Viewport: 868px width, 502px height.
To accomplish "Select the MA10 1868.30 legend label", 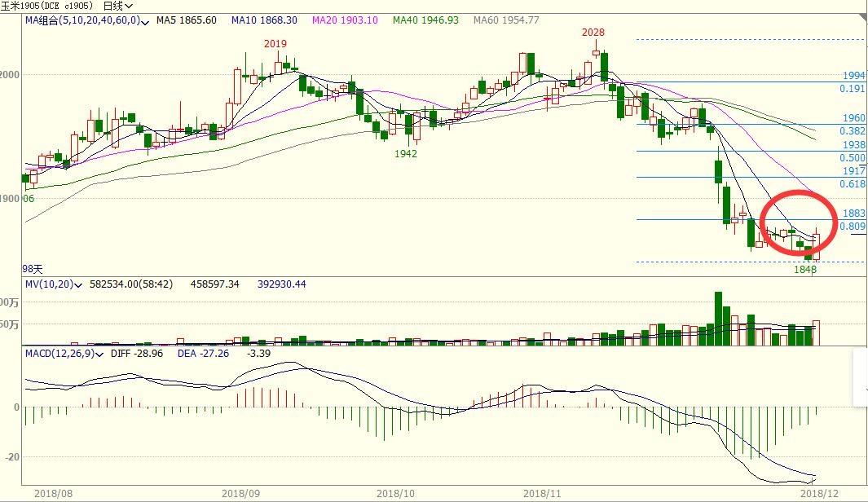I will pyautogui.click(x=264, y=20).
